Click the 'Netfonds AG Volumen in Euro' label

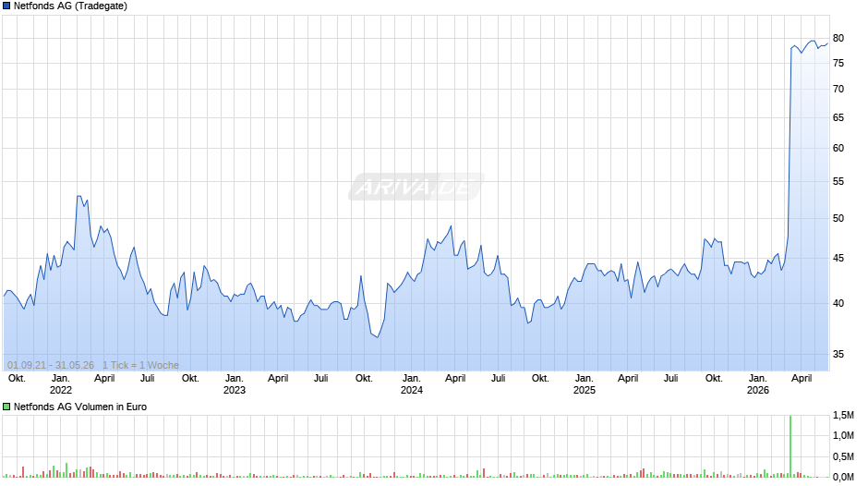coord(80,407)
